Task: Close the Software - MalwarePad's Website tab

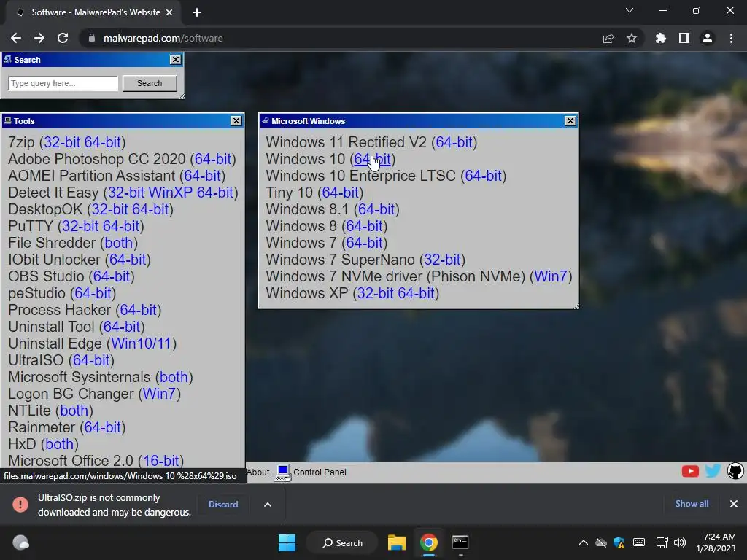Action: [169, 12]
